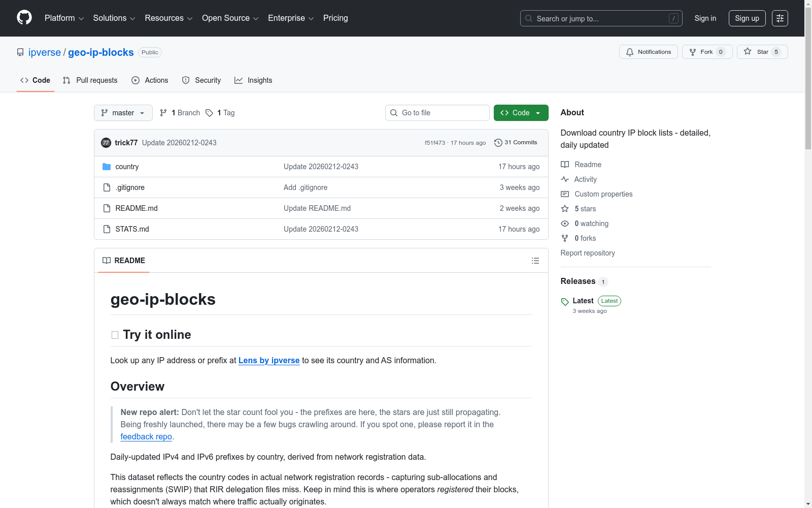Image resolution: width=812 pixels, height=508 pixels.
Task: Focus the Go to file input
Action: point(437,113)
